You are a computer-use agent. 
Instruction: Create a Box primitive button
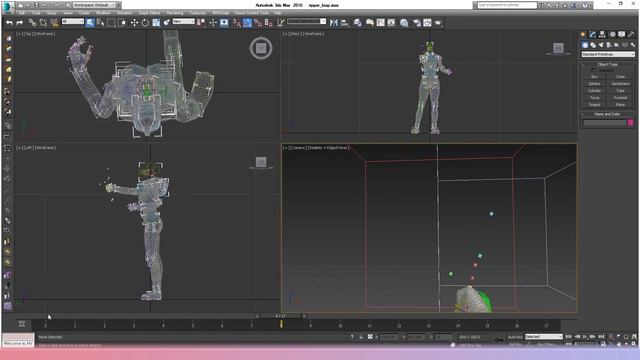[x=594, y=77]
